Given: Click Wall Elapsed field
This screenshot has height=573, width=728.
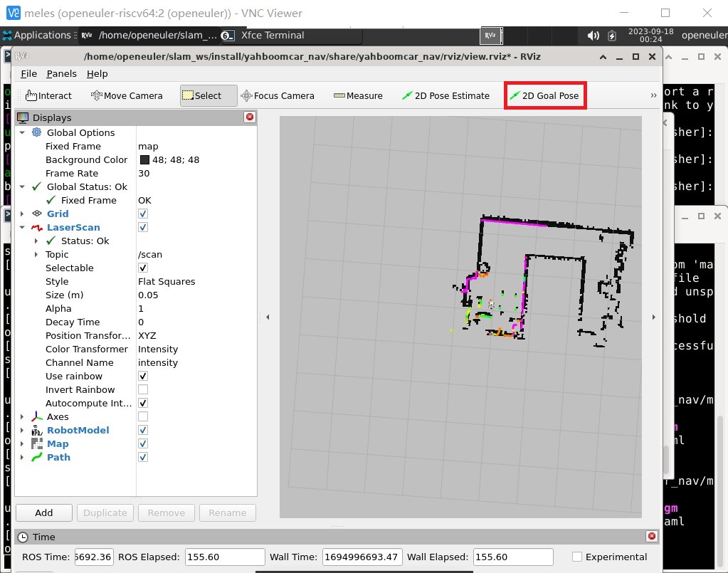Looking at the screenshot, I should coord(513,557).
